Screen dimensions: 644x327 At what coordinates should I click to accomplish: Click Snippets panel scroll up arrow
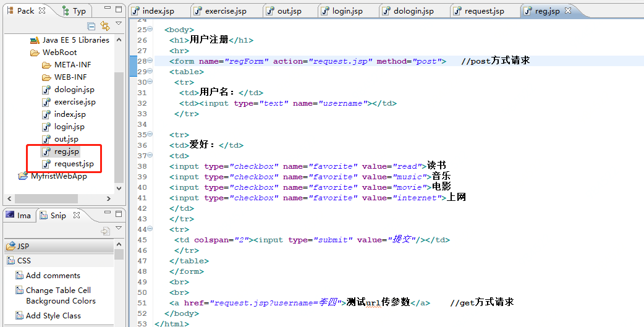119,244
